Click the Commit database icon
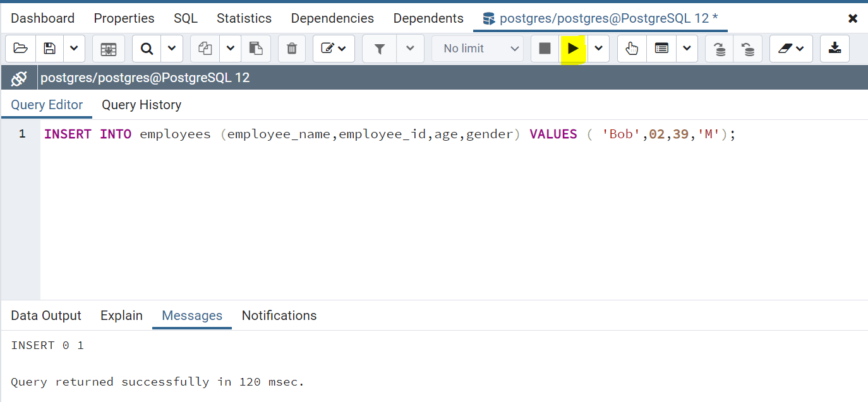868x402 pixels. coord(720,49)
